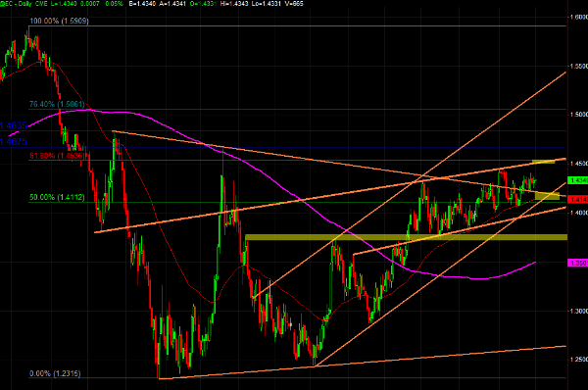Select the red moving average price tag

578,199
